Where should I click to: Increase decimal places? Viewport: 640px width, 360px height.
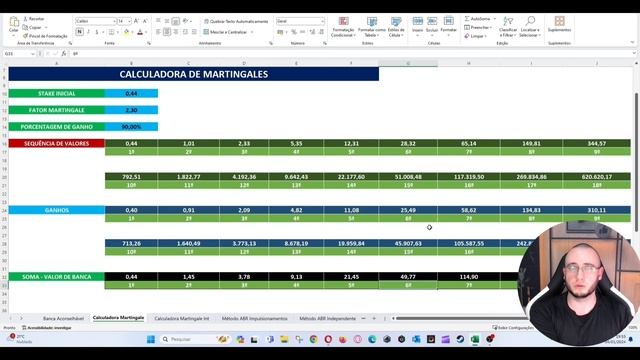pyautogui.click(x=312, y=32)
